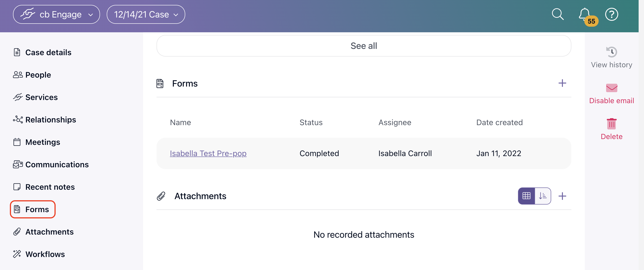Open People in sidebar
Image resolution: width=644 pixels, height=270 pixels.
(32, 75)
